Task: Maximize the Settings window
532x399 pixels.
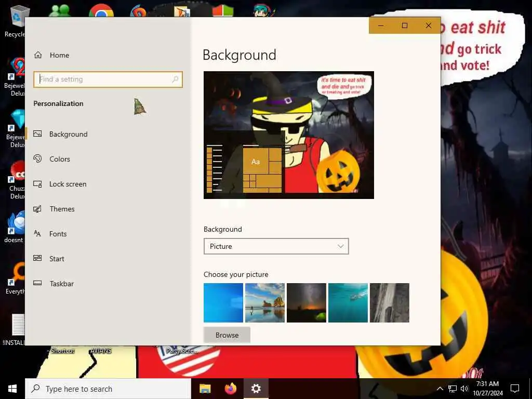Action: pyautogui.click(x=404, y=25)
